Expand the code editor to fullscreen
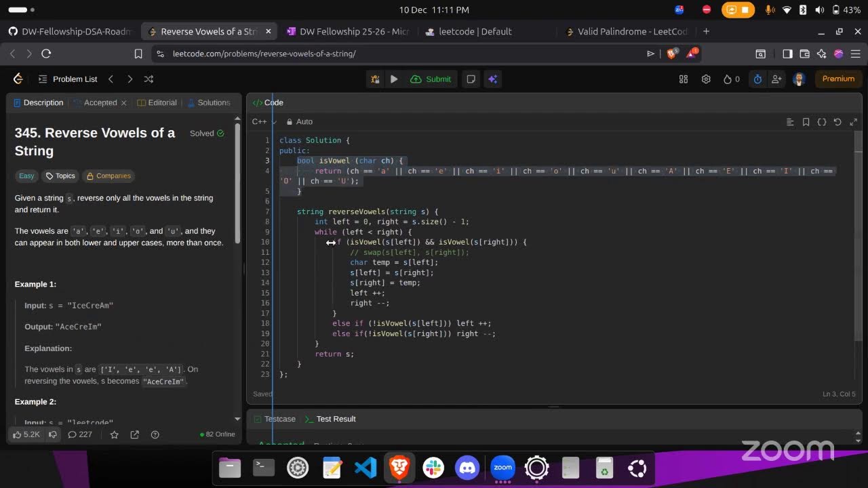Viewport: 868px width, 488px height. [853, 122]
